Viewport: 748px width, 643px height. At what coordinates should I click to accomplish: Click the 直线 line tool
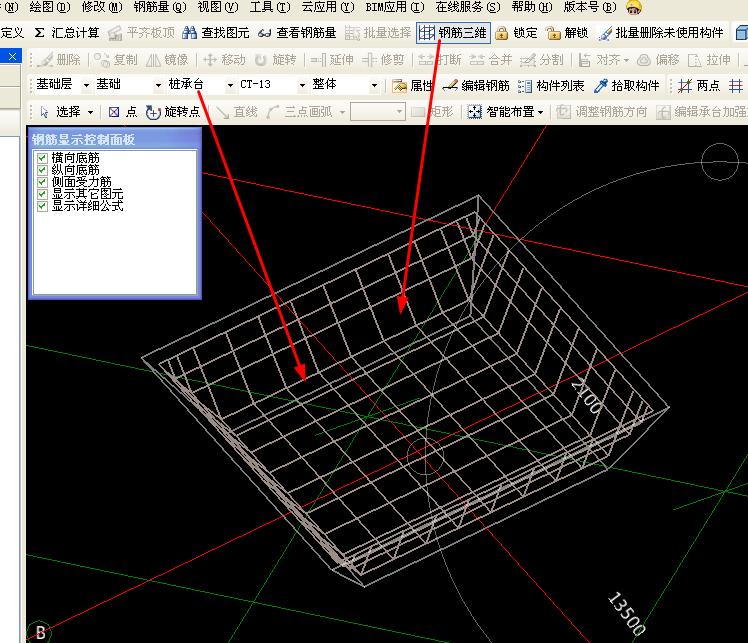click(x=237, y=112)
